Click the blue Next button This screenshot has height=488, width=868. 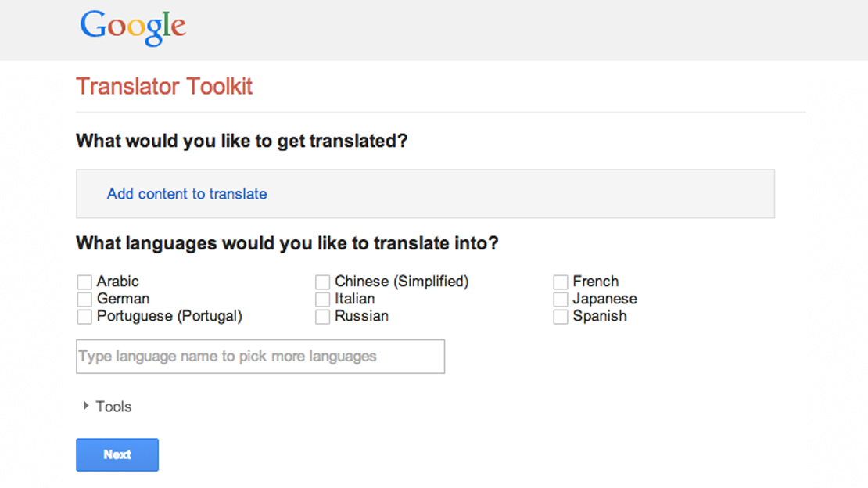(117, 455)
